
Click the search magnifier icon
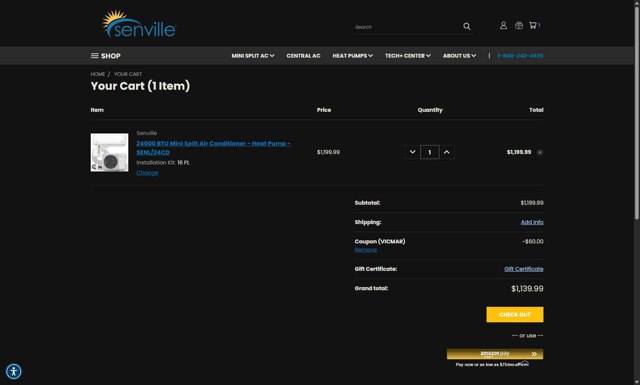[467, 27]
